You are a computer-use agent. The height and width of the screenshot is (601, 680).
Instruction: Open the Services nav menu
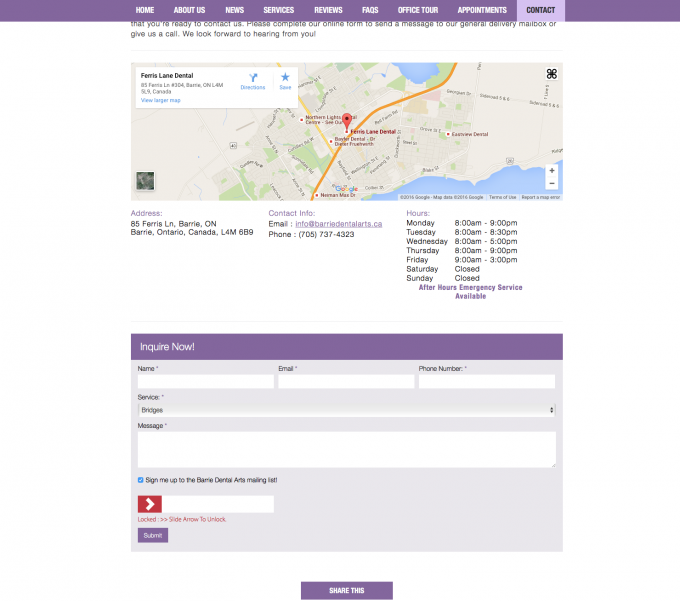click(x=278, y=10)
